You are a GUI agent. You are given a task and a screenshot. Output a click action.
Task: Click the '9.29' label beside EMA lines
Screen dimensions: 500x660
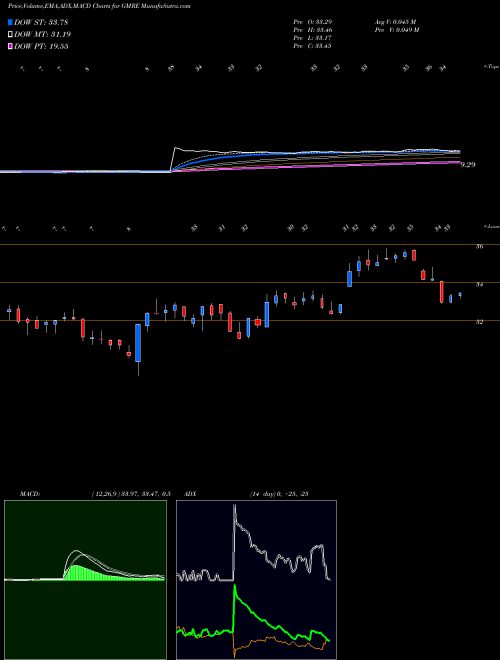tap(468, 165)
